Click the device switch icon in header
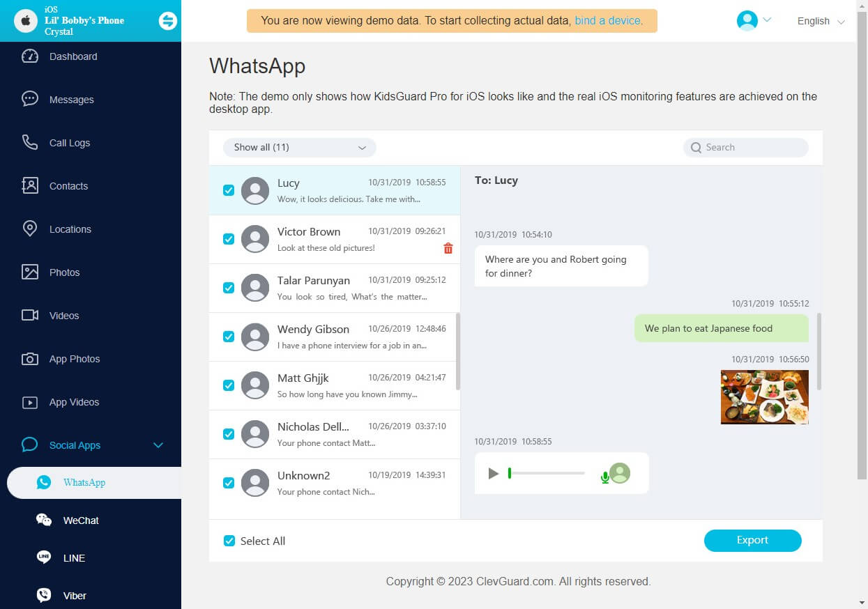Screen dimensions: 868x609 pos(168,21)
